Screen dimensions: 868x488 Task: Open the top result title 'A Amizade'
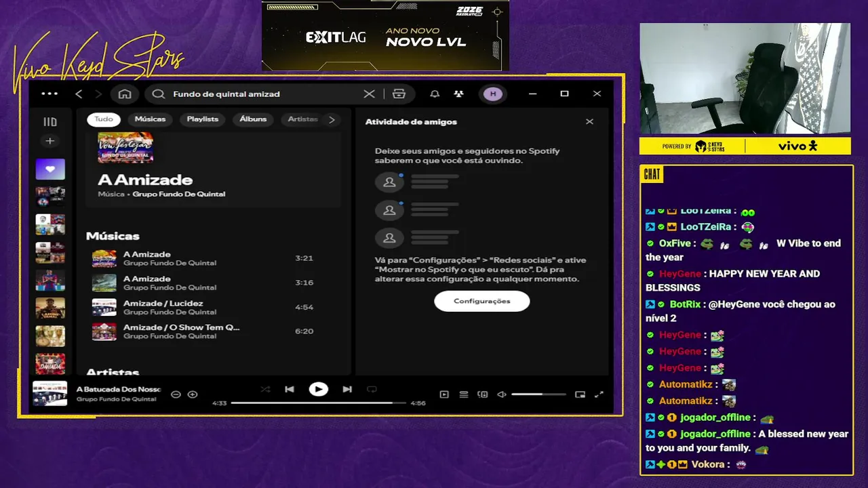point(145,180)
